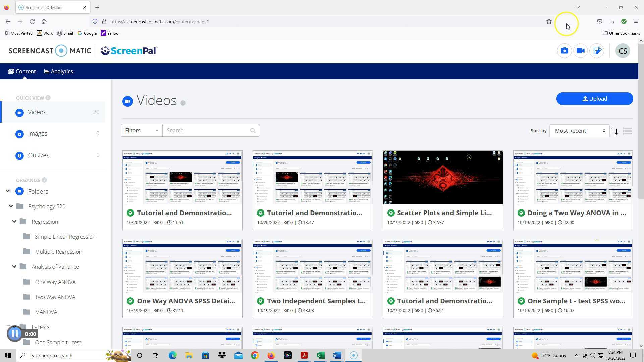Collapse the Analysis of Variance folder
This screenshot has height=362, width=644.
pos(14,267)
